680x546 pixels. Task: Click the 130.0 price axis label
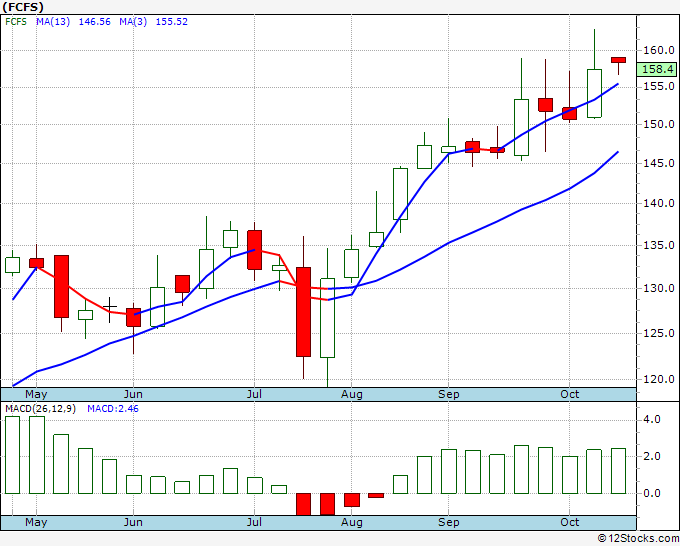coord(658,288)
